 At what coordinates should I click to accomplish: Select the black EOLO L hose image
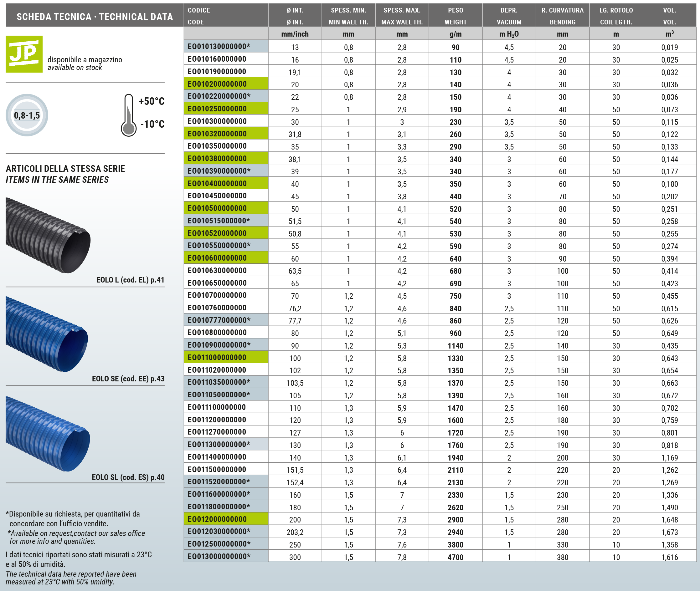point(48,235)
